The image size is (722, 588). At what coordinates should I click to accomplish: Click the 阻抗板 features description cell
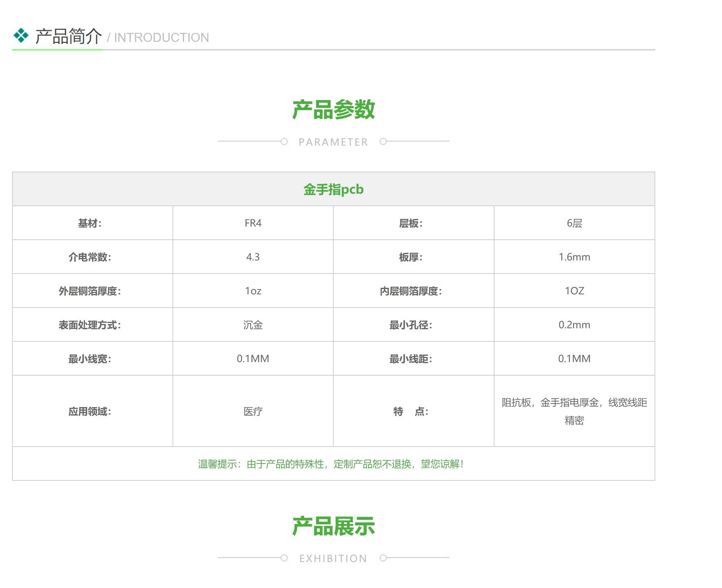574,411
